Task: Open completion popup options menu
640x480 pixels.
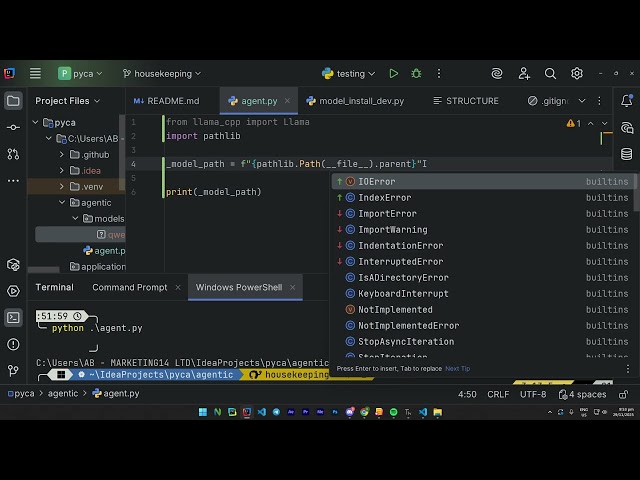Action: 628,369
